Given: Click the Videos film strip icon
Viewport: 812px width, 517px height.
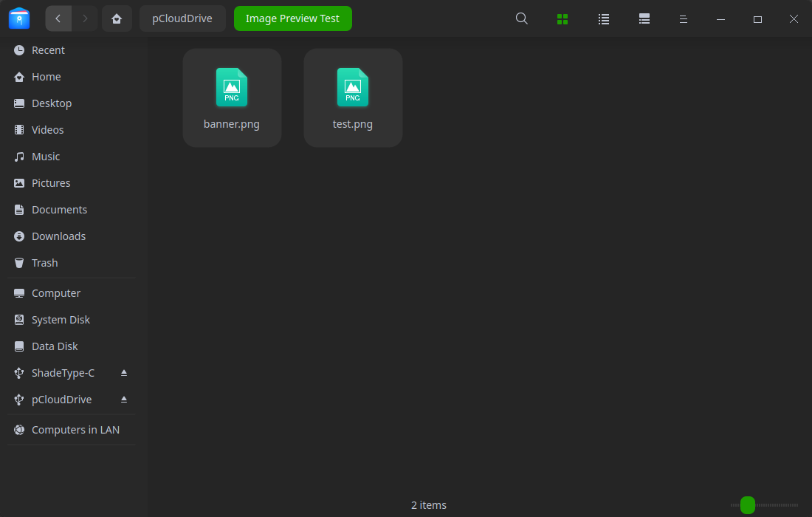Looking at the screenshot, I should tap(19, 130).
